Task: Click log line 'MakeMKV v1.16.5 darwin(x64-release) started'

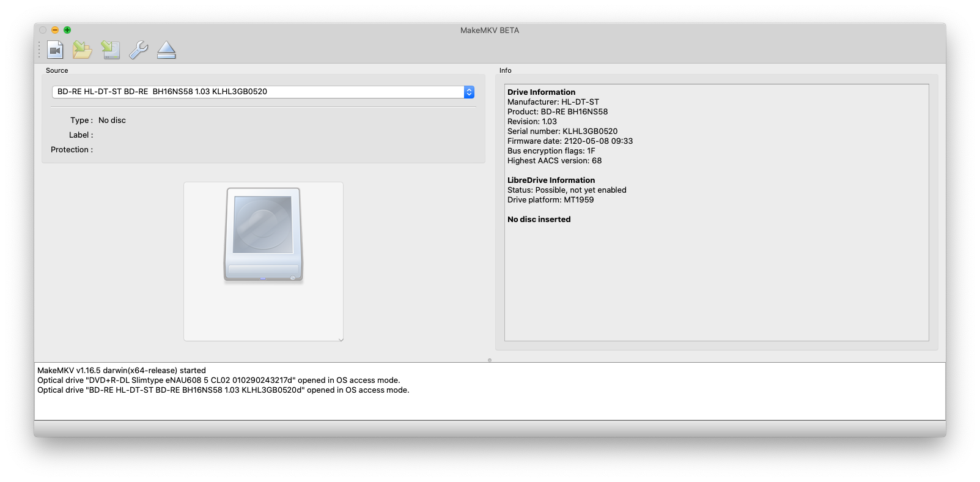Action: [x=122, y=371]
